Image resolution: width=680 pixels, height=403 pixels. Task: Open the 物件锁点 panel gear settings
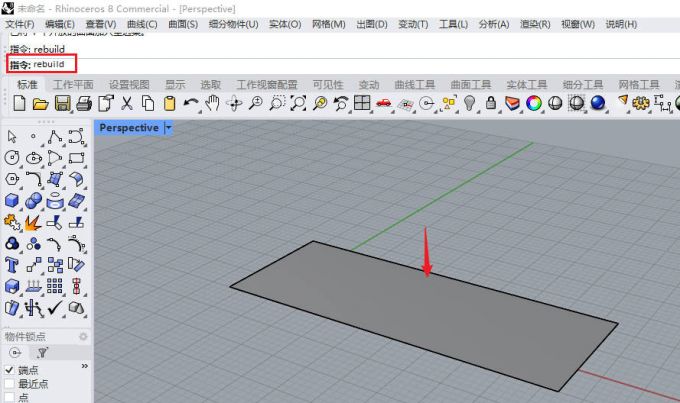[x=83, y=337]
